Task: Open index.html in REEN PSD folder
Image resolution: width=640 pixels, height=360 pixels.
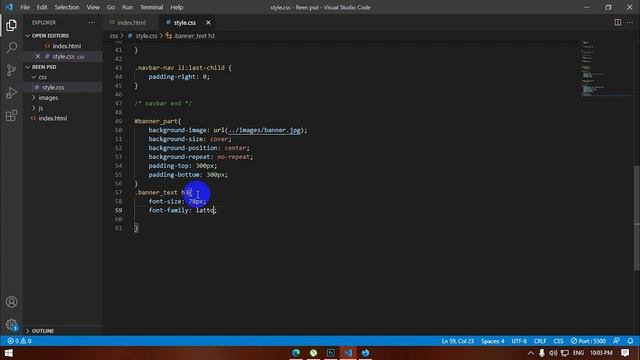Action: pyautogui.click(x=53, y=118)
